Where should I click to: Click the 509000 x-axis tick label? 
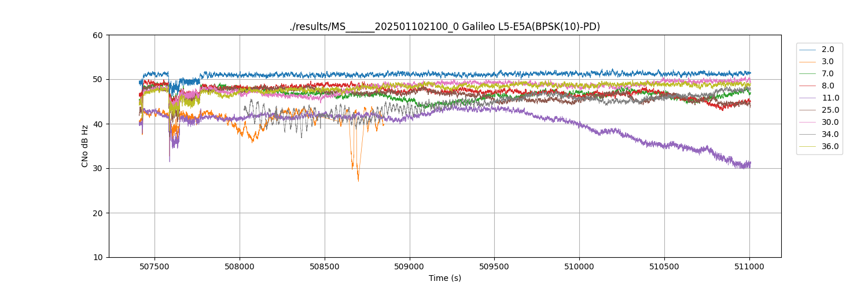[410, 266]
